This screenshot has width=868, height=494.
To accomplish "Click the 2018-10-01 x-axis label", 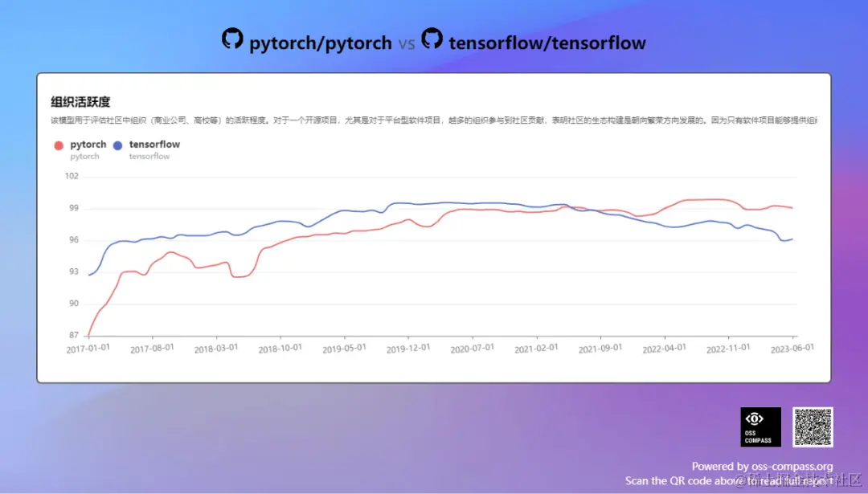I will (280, 349).
